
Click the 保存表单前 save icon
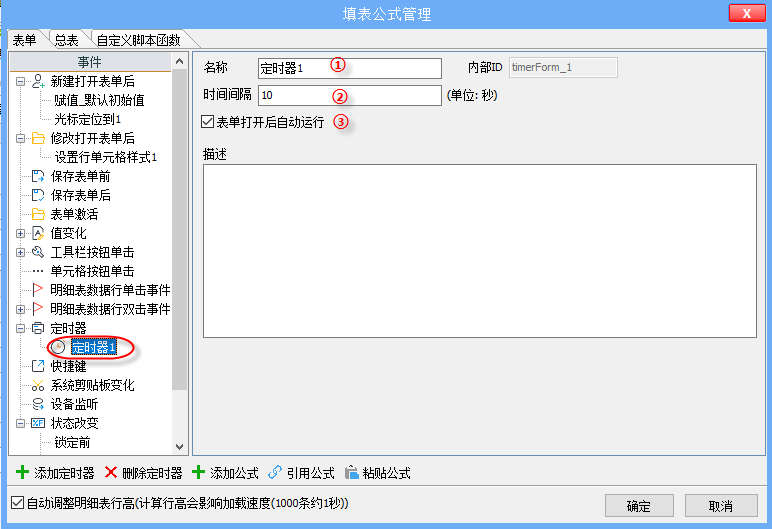click(x=38, y=176)
